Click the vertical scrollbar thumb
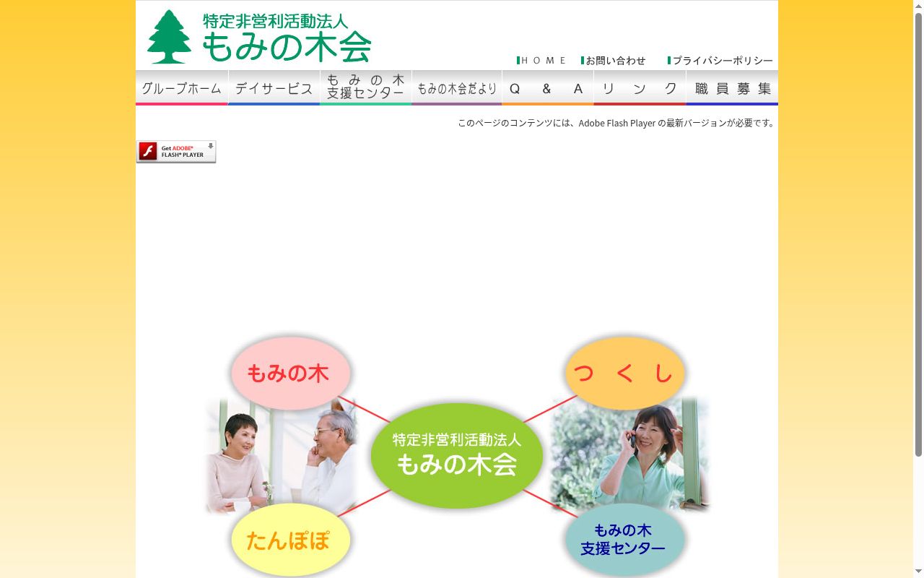Screen dimensions: 924x578 pos(918,235)
